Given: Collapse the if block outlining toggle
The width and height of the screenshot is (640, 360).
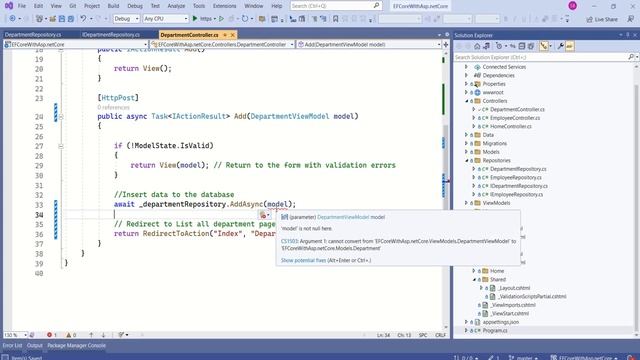Looking at the screenshot, I should pyautogui.click(x=61, y=146).
